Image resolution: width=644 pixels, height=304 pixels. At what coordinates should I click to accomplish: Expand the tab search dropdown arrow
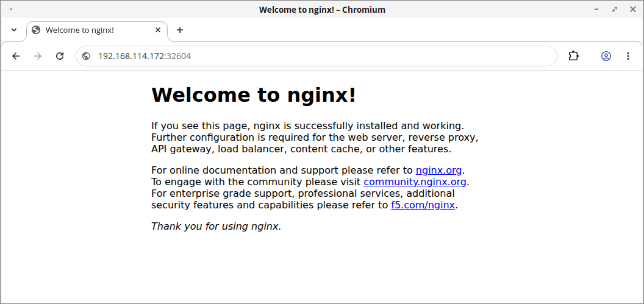point(14,30)
